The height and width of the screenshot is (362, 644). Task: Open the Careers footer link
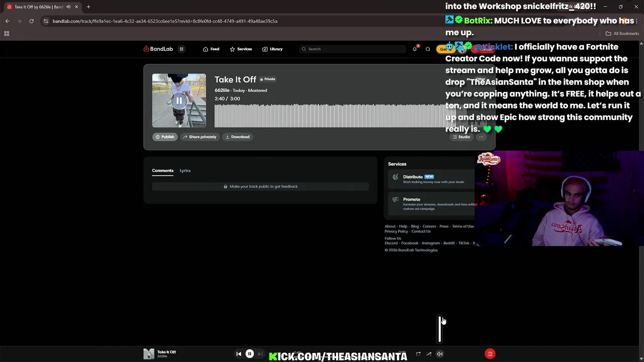pyautogui.click(x=429, y=226)
